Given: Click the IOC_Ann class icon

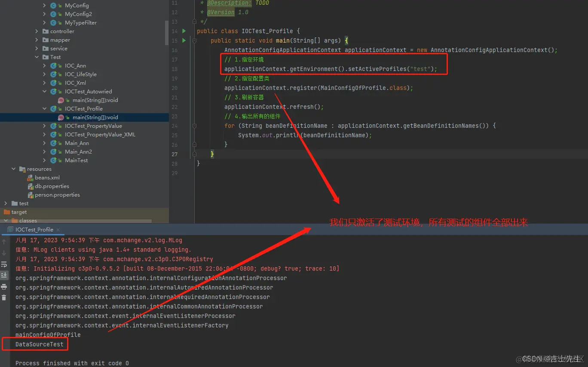Looking at the screenshot, I should 53,66.
